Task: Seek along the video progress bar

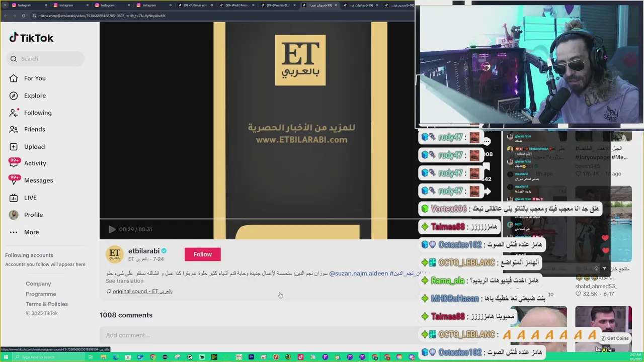Action: click(257, 219)
